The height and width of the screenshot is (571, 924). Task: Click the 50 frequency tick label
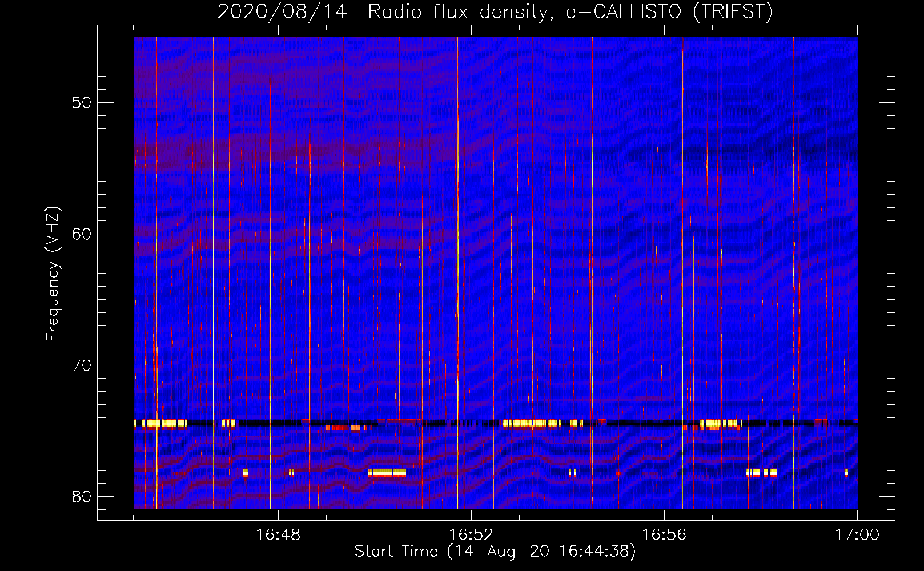pos(82,103)
